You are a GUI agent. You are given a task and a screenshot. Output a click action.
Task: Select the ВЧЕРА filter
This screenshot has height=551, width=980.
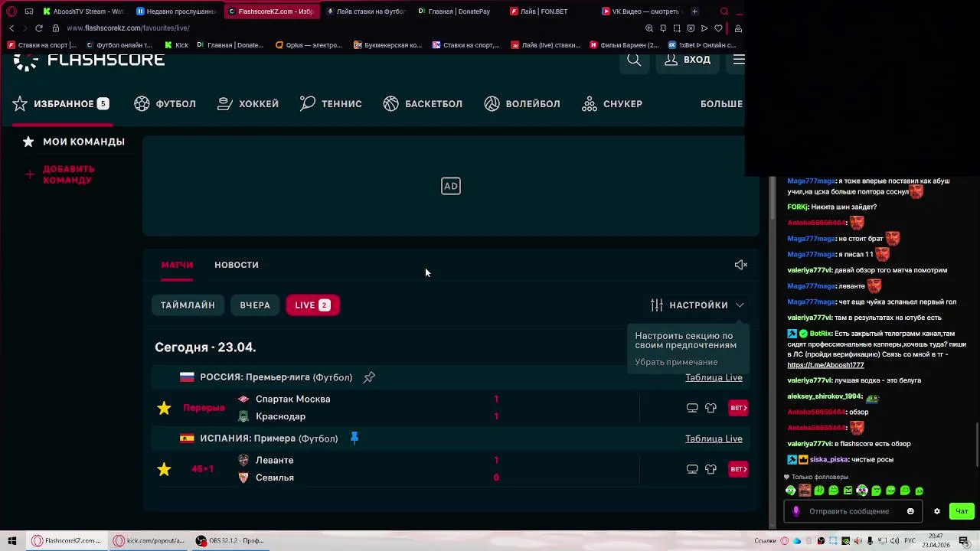click(255, 305)
